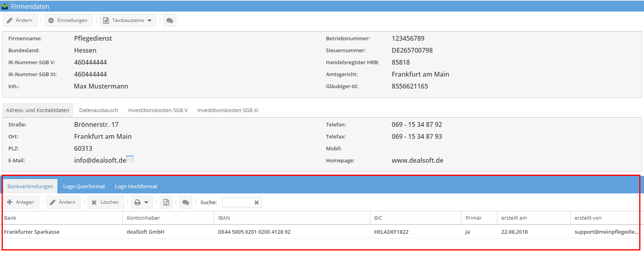Image resolution: width=644 pixels, height=262 pixels.
Task: Click the Firmendaten briefcase icon in title bar
Action: click(5, 6)
